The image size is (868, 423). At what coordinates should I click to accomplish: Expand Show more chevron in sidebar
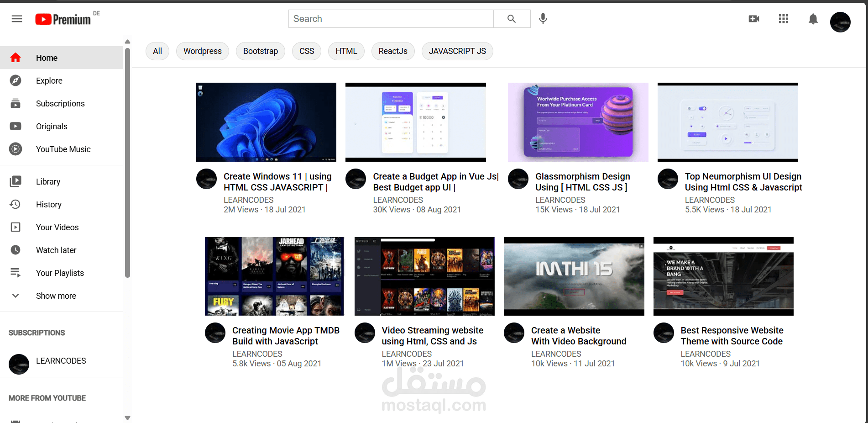click(x=16, y=296)
